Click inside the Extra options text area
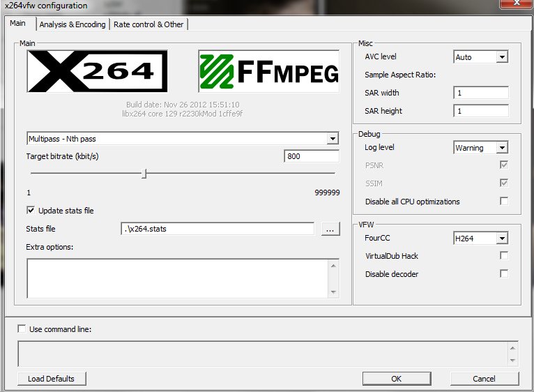Screen dimensions: 534x392 (x=178, y=278)
